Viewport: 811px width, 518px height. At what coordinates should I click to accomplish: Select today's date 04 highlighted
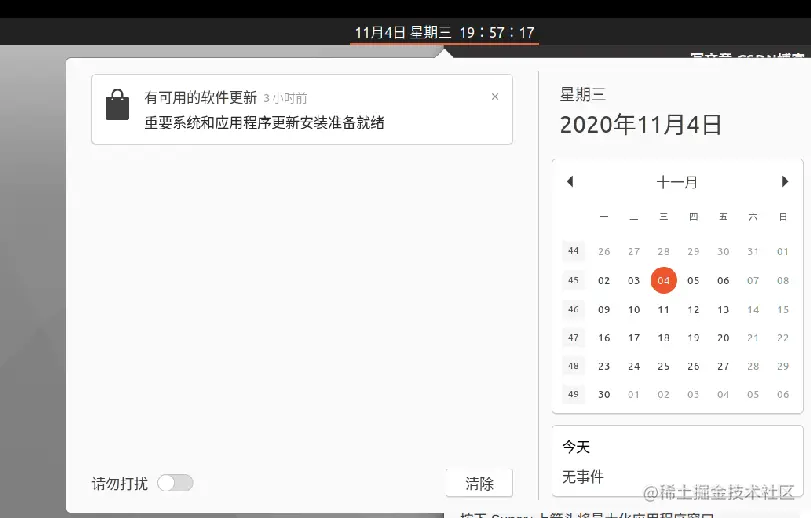pos(664,280)
